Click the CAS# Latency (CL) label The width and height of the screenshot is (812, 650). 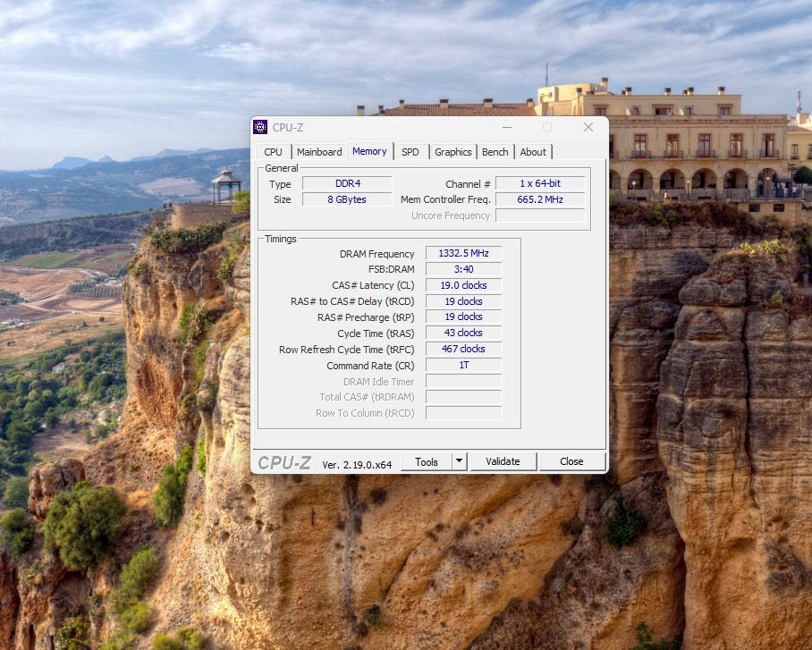(x=373, y=285)
